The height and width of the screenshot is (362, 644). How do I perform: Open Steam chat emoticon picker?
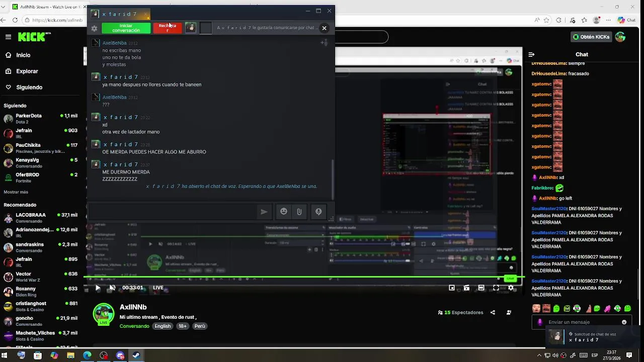[x=284, y=212]
